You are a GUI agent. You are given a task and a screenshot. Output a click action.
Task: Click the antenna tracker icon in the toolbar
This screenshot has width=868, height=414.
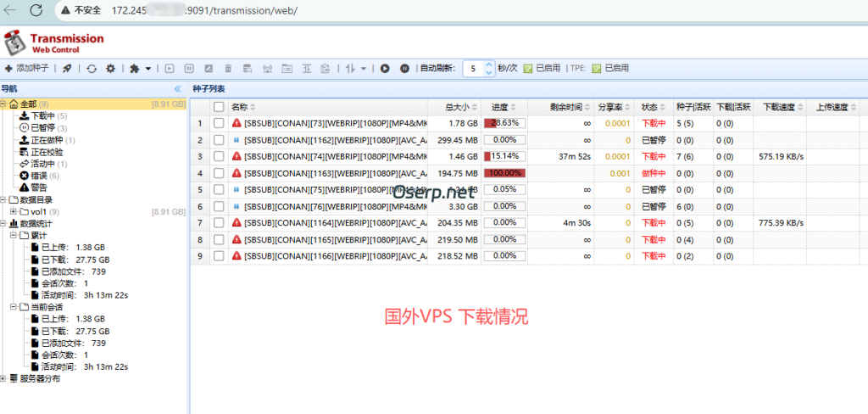pyautogui.click(x=267, y=68)
